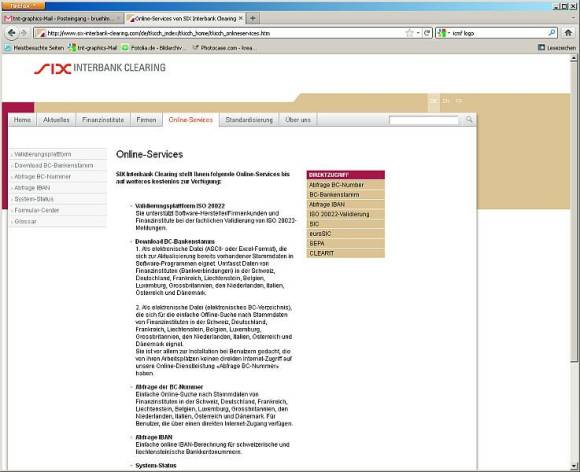The width and height of the screenshot is (580, 472).
Task: Click the website search text field
Action: [424, 120]
